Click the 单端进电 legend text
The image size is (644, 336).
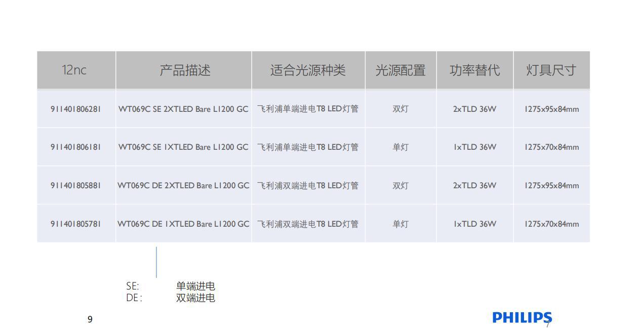tap(195, 286)
